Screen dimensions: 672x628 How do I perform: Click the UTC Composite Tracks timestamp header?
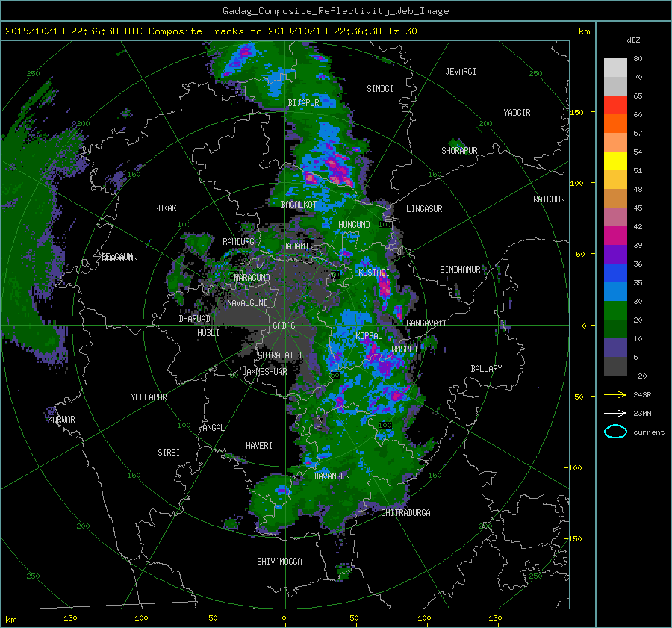[211, 31]
